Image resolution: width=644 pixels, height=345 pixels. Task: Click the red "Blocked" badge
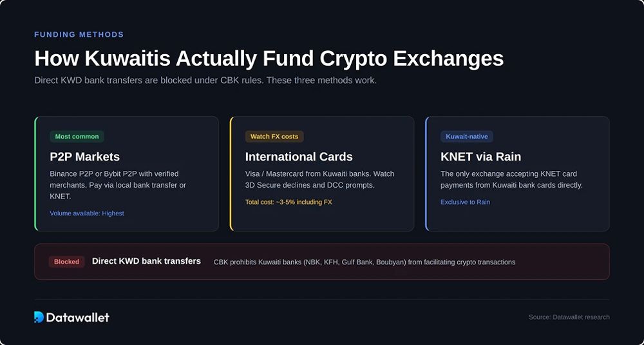66,262
